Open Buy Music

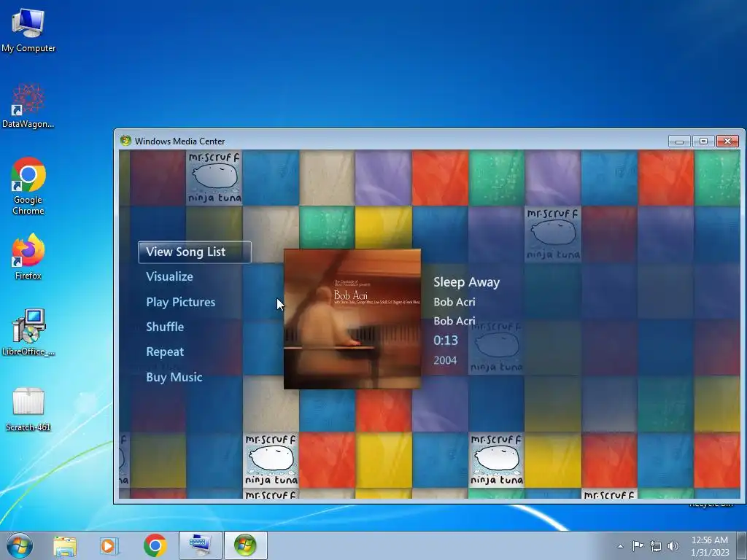pos(174,377)
